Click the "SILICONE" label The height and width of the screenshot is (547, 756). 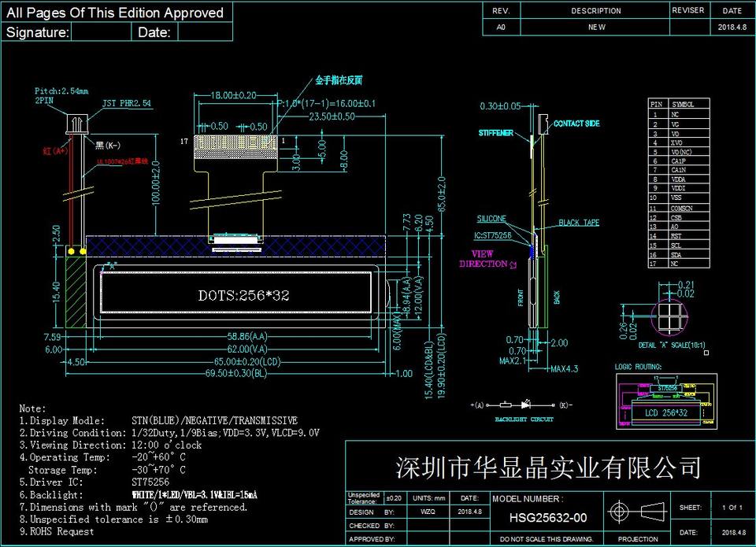pos(491,219)
